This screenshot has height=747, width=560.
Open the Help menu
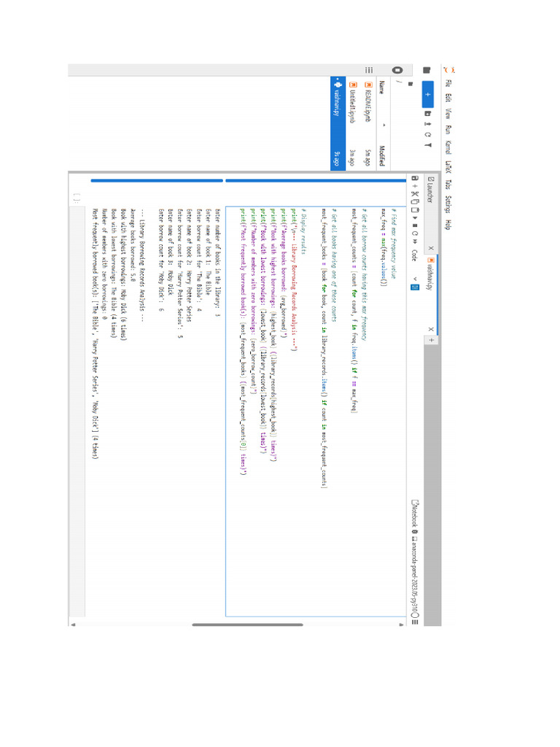[x=448, y=225]
